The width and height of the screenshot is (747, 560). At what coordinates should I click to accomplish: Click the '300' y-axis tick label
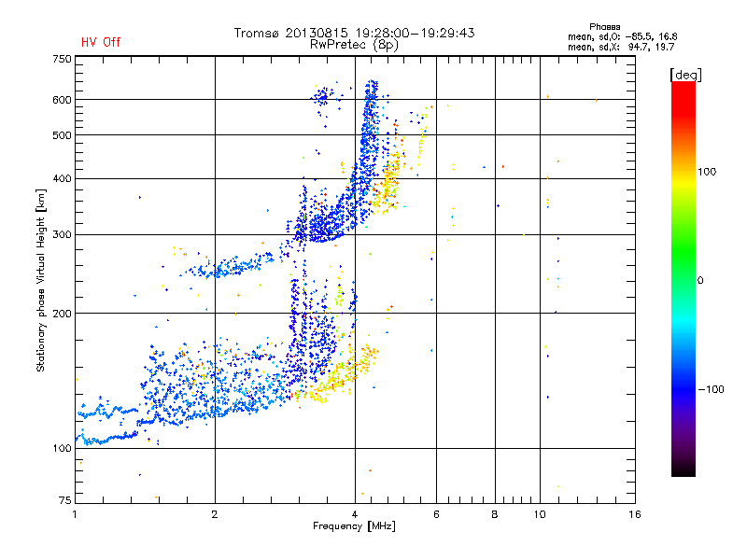pyautogui.click(x=62, y=235)
